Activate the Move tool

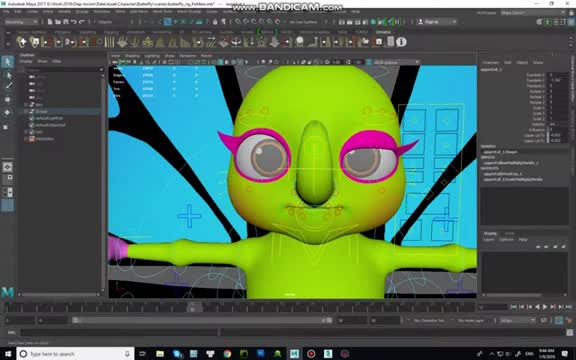(8, 99)
